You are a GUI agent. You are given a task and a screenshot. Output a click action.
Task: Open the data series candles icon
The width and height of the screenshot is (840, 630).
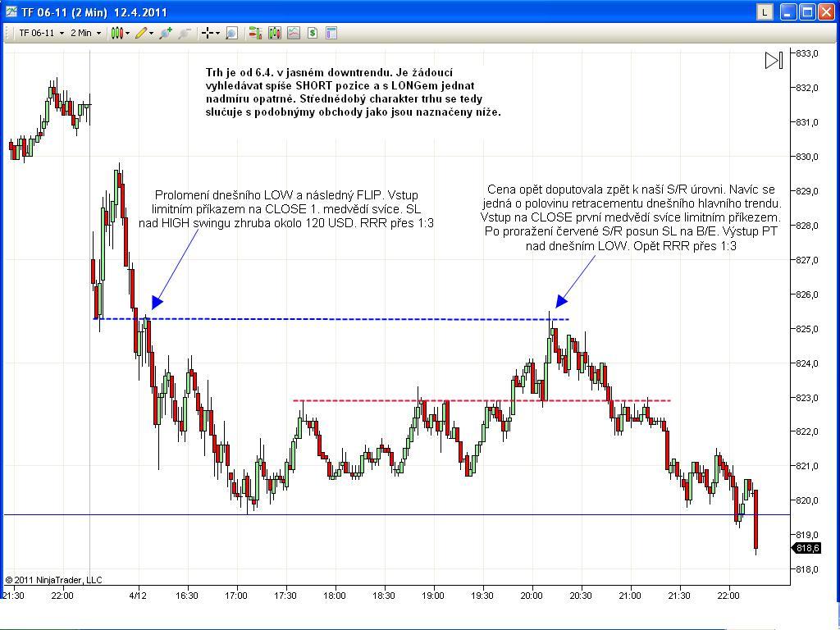(x=275, y=33)
